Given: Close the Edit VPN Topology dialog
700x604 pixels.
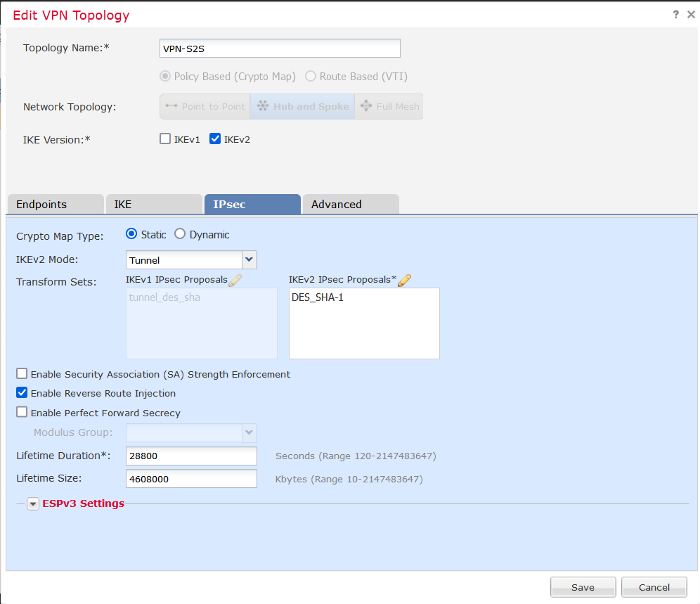Looking at the screenshot, I should click(x=690, y=15).
